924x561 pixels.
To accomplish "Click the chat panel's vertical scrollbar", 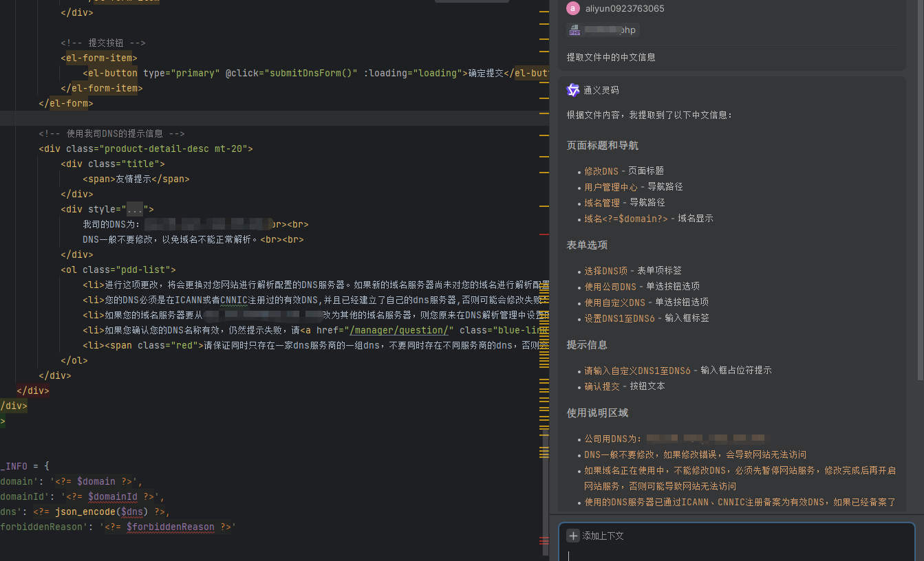I will coord(921,206).
